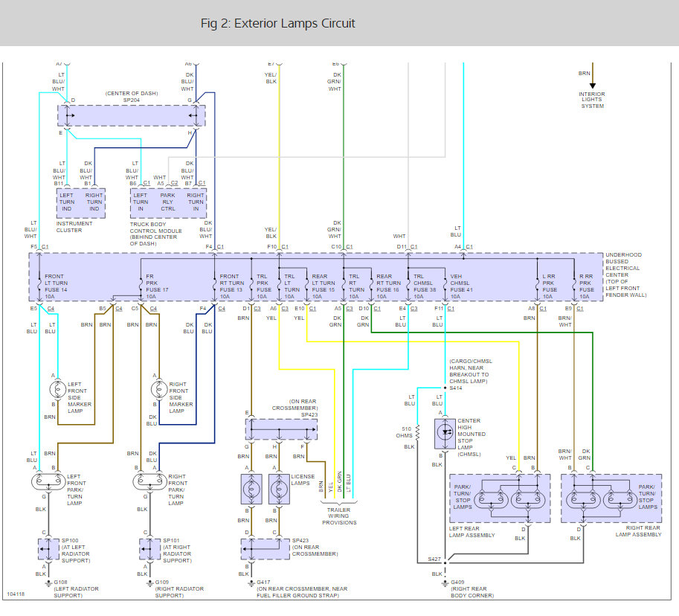Click the G417 rear crossmember ground description
This screenshot has height=616, width=679.
click(x=302, y=591)
